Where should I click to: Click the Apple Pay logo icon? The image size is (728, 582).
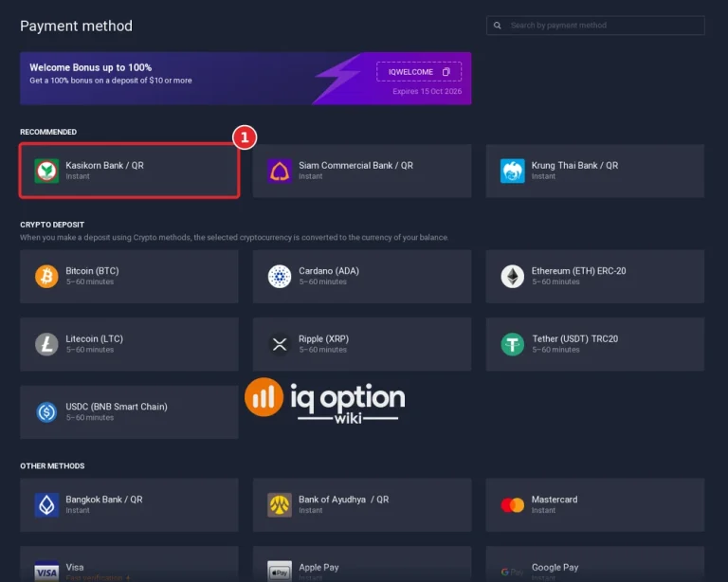pos(280,573)
